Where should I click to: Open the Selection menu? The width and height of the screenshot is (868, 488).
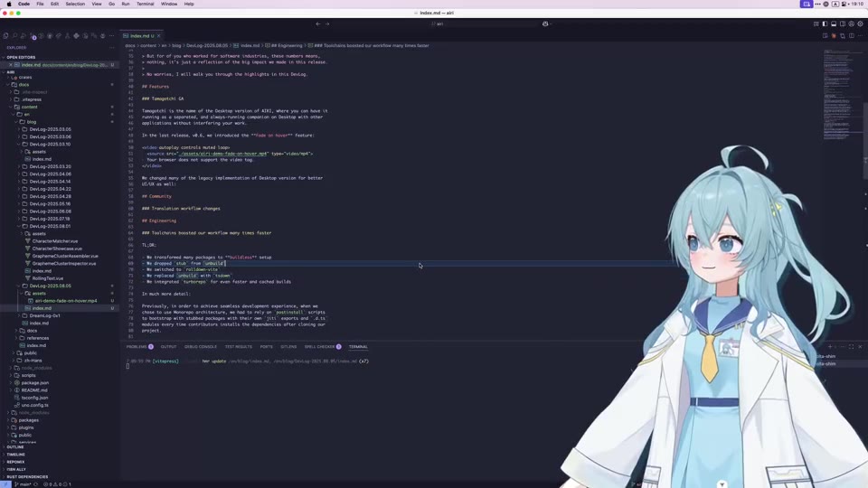click(x=75, y=4)
